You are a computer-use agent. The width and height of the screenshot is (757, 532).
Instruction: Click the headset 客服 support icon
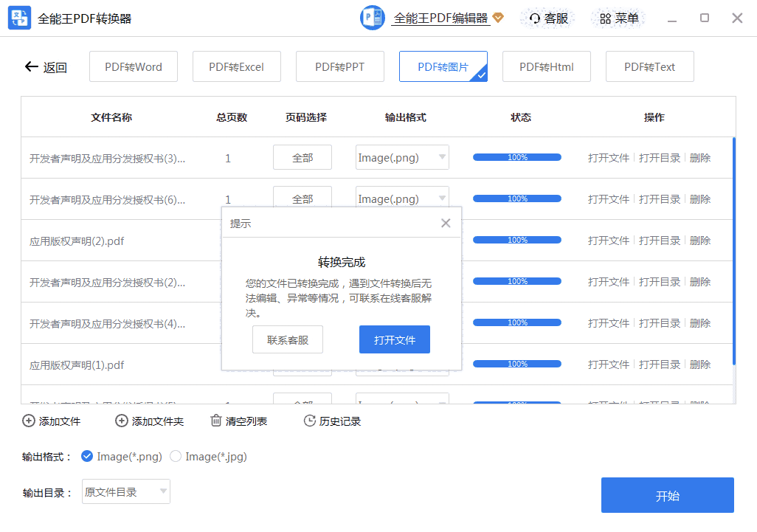(535, 18)
